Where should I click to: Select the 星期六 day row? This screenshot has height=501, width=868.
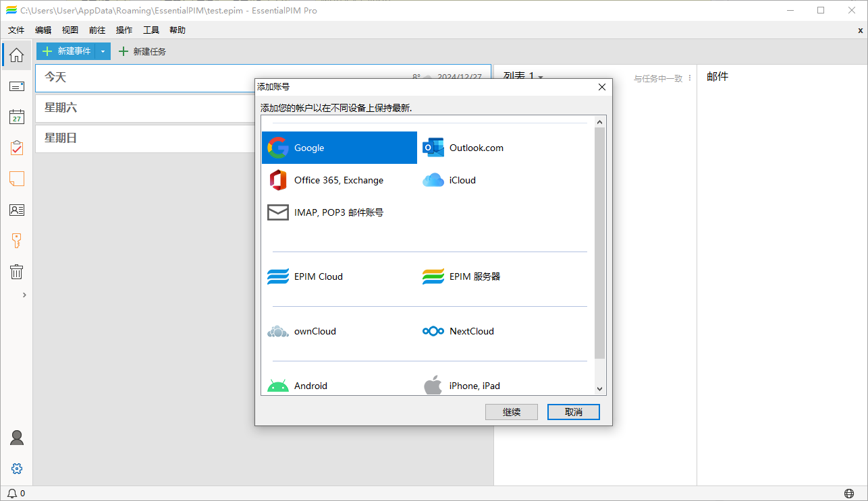pyautogui.click(x=144, y=108)
